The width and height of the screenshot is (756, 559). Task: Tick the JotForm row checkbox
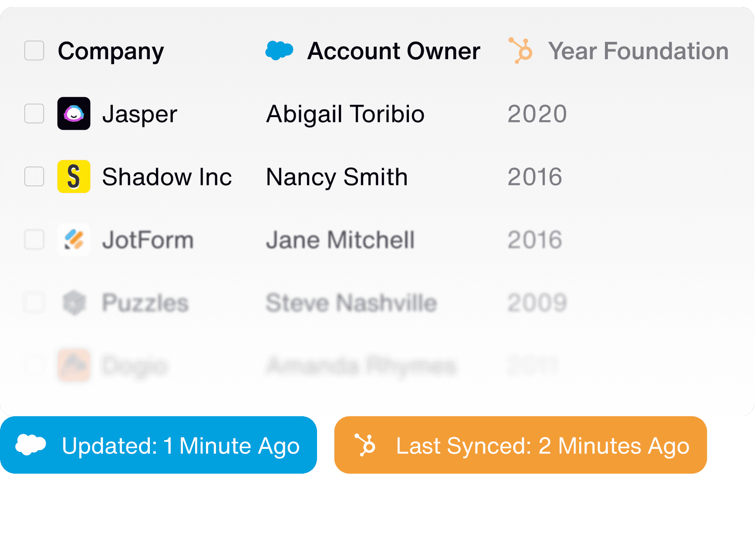tap(34, 239)
